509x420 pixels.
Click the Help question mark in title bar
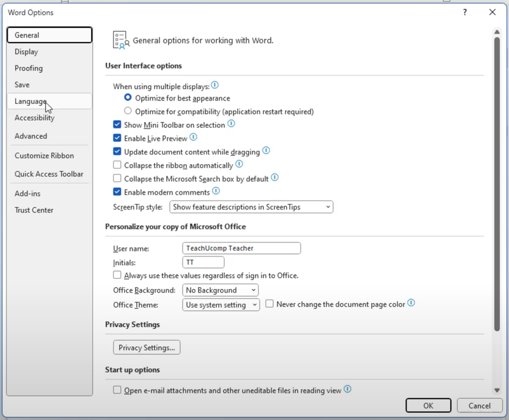tap(465, 12)
